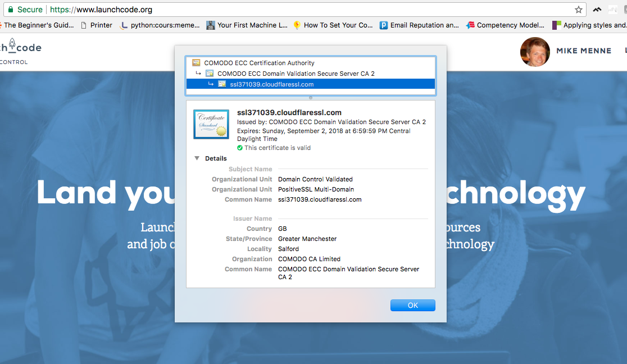Click Locality value Salford
This screenshot has height=364, width=627.
click(288, 249)
